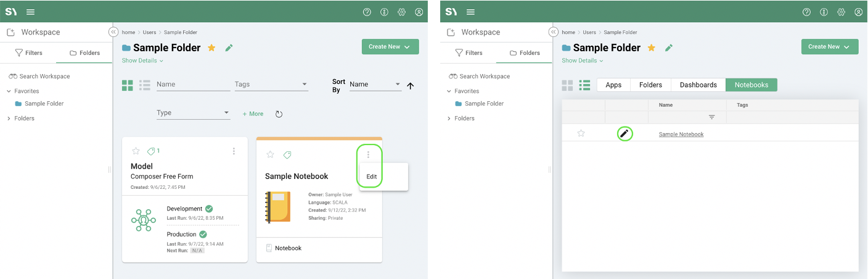Open the Sample Notebook link in table
The image size is (868, 279).
point(681,134)
